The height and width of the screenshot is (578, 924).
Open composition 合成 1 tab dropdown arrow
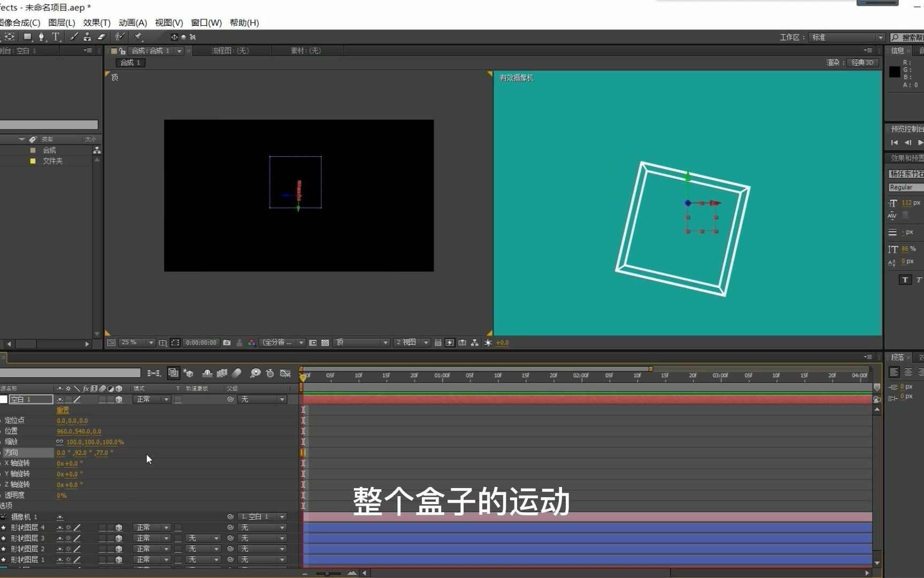pos(180,51)
